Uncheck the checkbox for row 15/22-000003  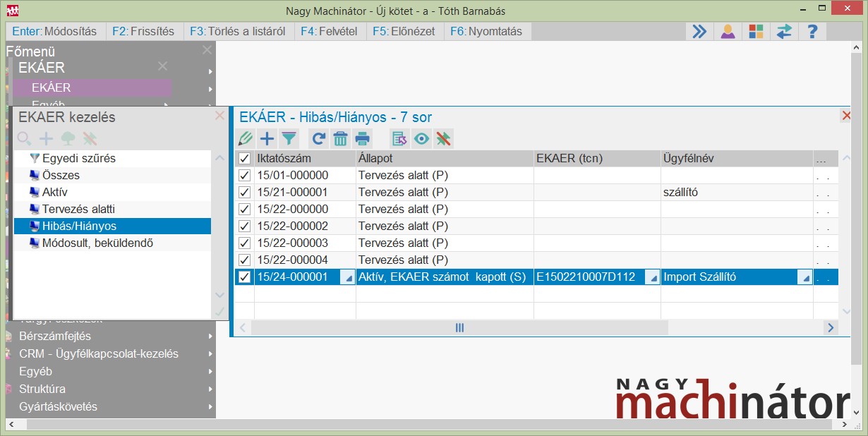pos(244,243)
